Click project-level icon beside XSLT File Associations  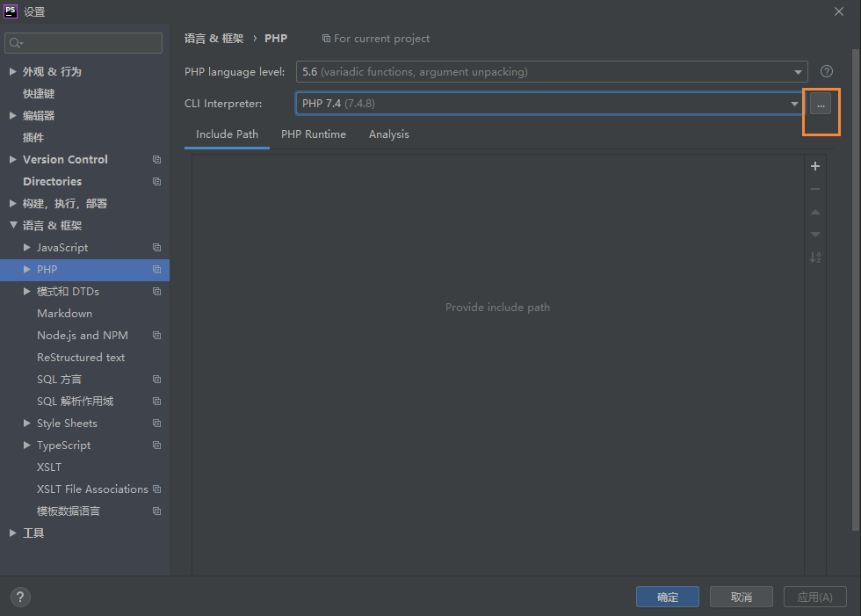(x=156, y=489)
